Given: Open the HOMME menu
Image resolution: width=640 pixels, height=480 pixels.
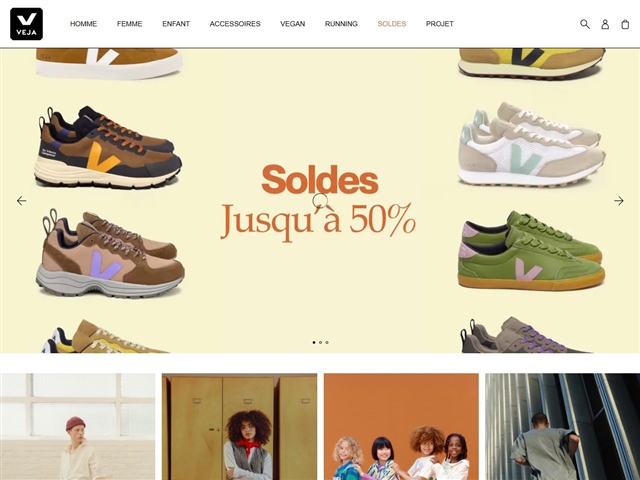Looking at the screenshot, I should [x=83, y=24].
